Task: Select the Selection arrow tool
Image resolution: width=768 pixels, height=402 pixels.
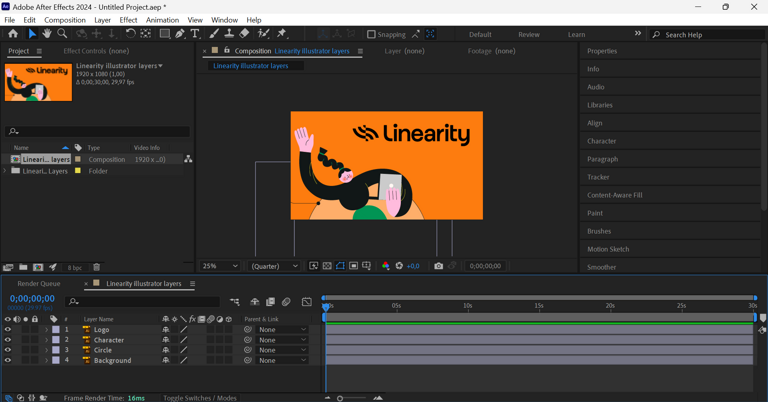Action: pyautogui.click(x=32, y=34)
